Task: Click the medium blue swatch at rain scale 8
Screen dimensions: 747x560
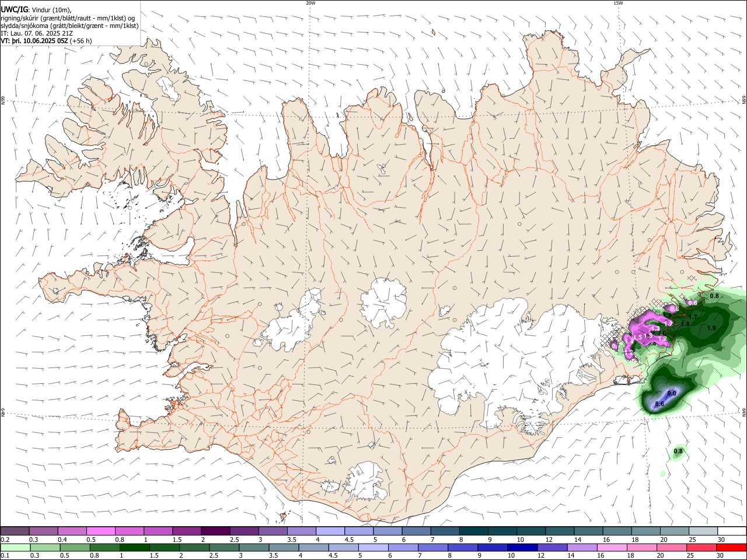Action: pos(463,548)
